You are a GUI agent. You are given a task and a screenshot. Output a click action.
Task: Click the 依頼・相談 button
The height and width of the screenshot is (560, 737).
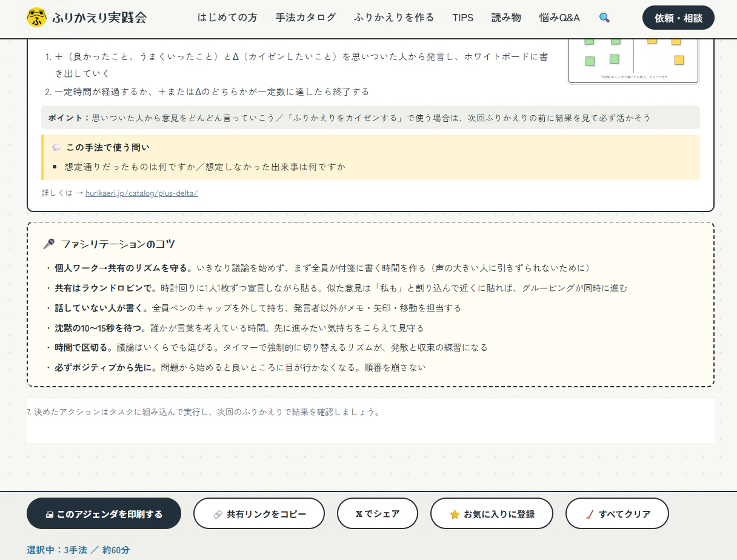coord(678,18)
